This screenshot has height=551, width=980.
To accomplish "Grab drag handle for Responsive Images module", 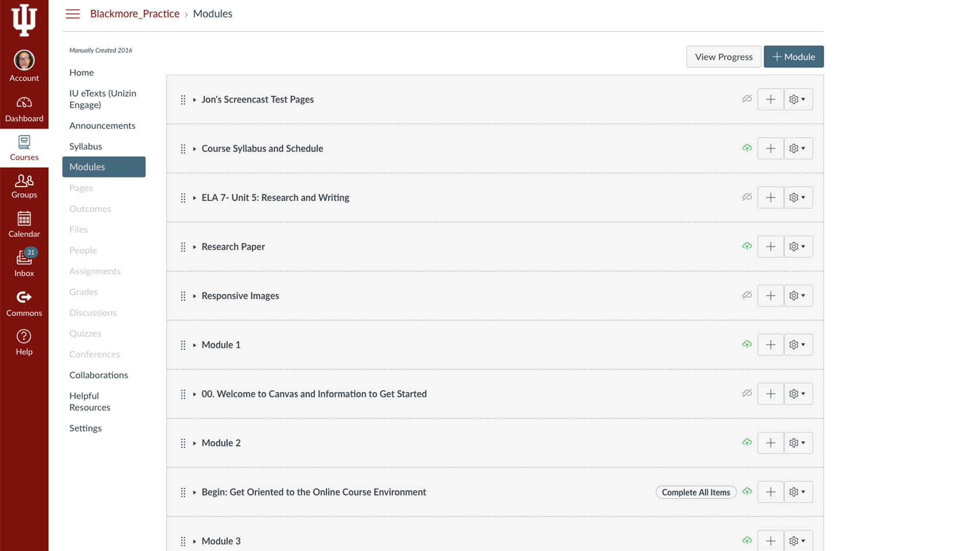I will tap(183, 296).
